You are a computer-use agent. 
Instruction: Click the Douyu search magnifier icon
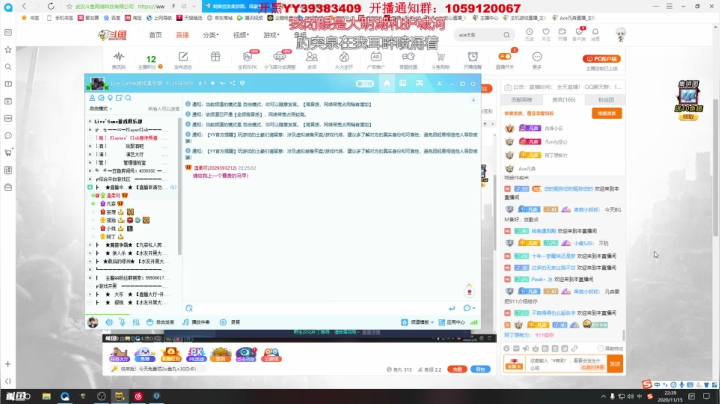pos(506,34)
